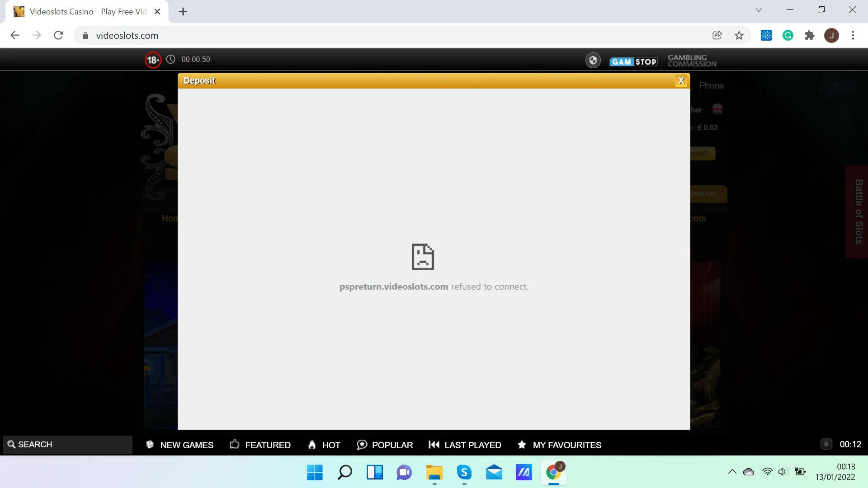Click the bell icon beside the 00:12 clock
868x488 pixels.
[826, 444]
